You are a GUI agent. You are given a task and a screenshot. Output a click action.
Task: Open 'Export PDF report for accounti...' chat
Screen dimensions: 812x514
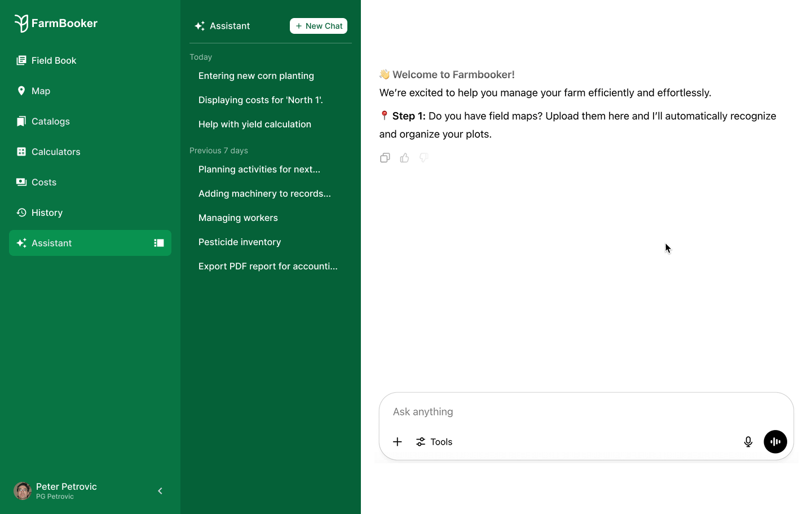coord(268,266)
